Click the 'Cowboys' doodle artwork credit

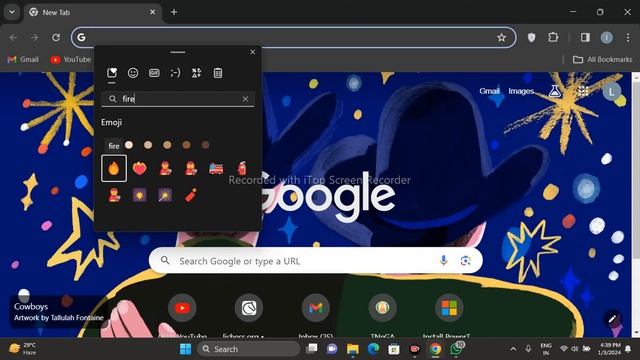click(59, 312)
